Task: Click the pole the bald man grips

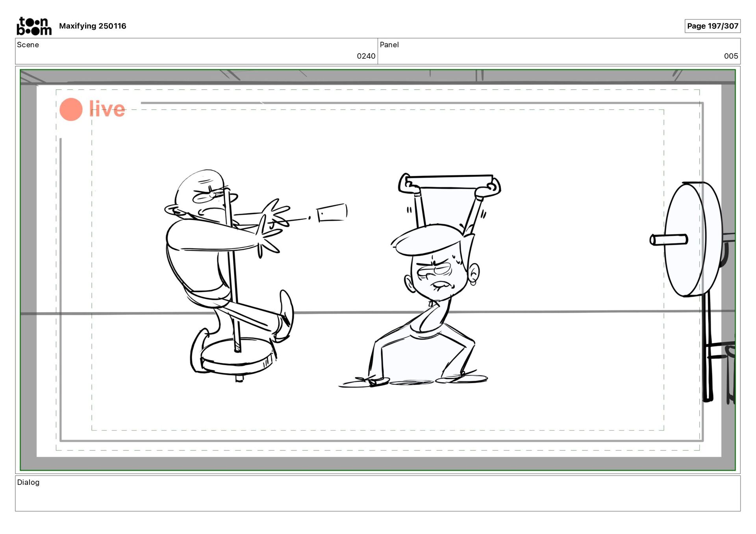Action: pos(233,275)
